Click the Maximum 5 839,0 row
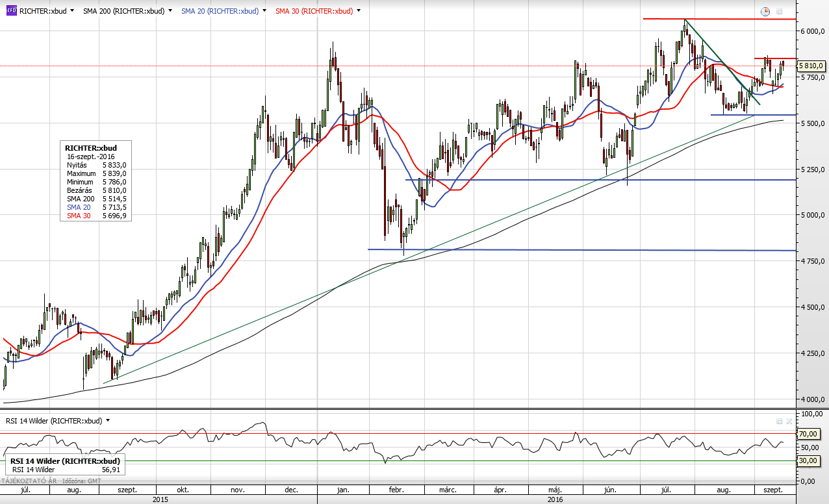The image size is (829, 504). [96, 173]
